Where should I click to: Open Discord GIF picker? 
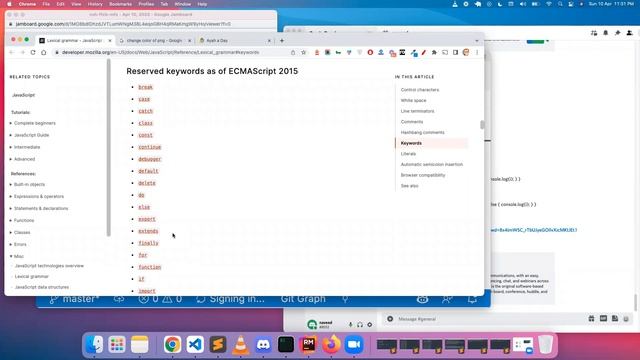603,318
